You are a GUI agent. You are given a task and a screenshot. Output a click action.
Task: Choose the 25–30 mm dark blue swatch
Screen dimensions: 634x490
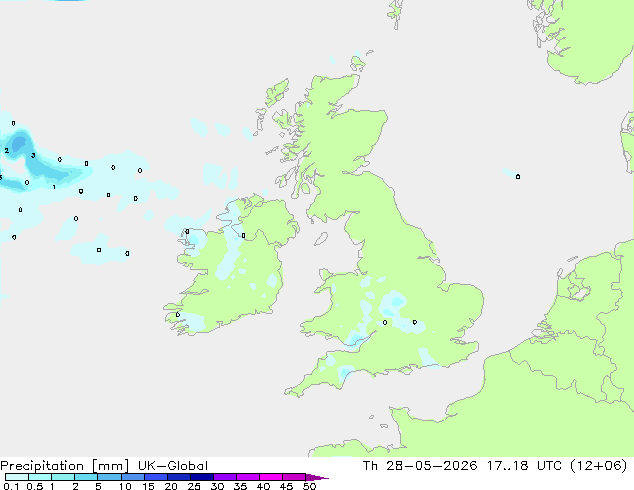coord(202,477)
